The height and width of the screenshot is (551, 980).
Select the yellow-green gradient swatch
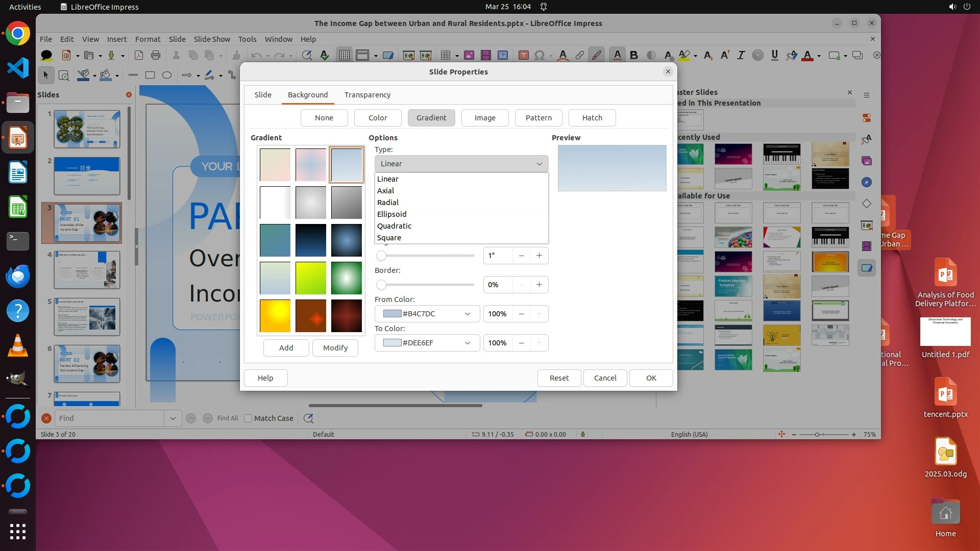click(x=310, y=278)
